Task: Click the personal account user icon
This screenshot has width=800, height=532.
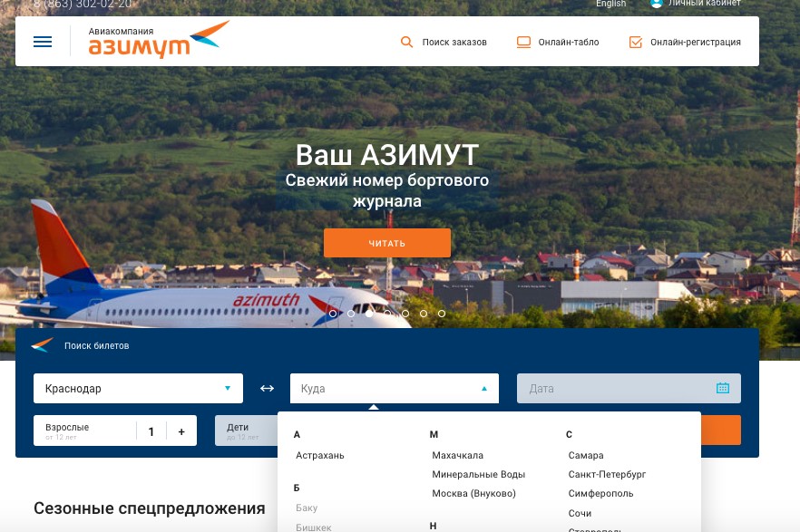Action: pos(657,3)
